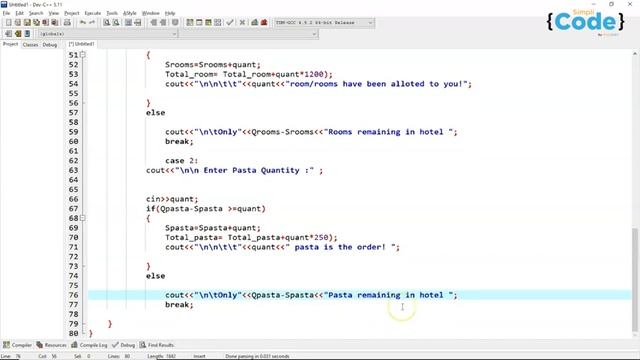
Task: Click the Goto Bookmarks icon in second toolbar row
Action: pos(27,33)
